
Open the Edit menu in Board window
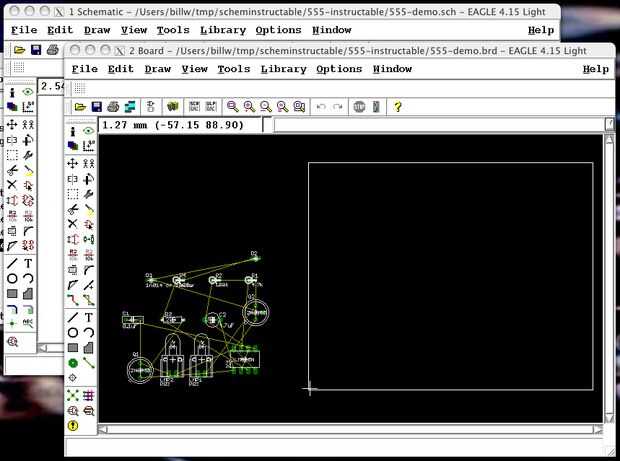tap(121, 69)
